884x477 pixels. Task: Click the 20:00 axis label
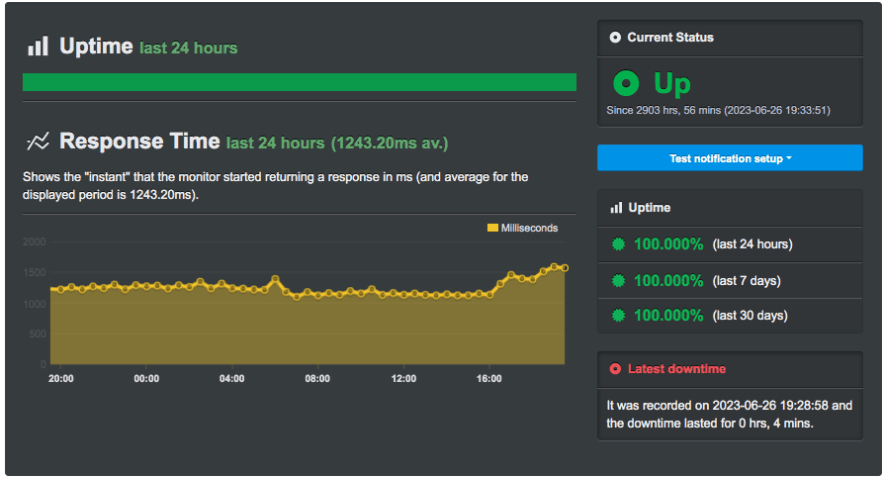coord(61,379)
